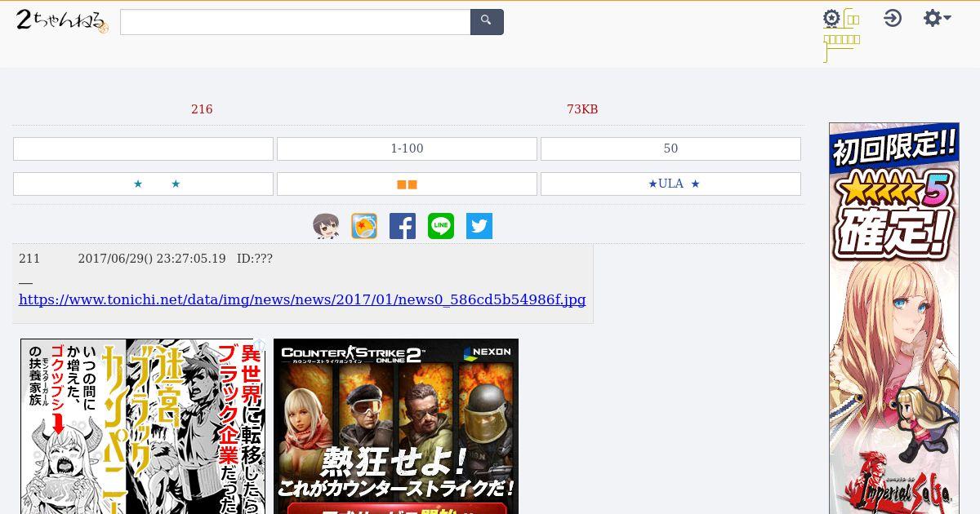The width and height of the screenshot is (980, 514).
Task: Show latest 50 posts button
Action: coord(670,148)
